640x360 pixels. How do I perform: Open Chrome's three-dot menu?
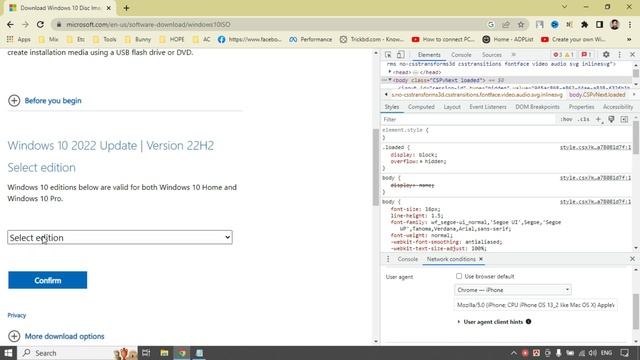click(x=630, y=24)
